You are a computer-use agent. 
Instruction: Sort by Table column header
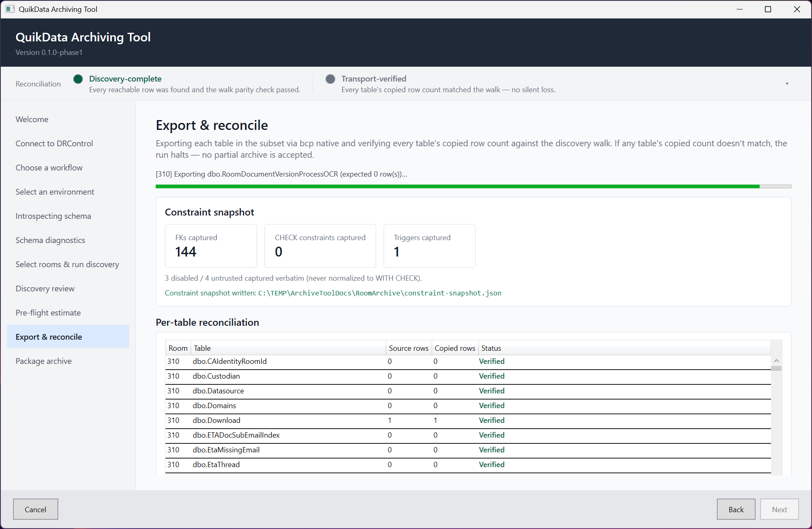point(288,348)
